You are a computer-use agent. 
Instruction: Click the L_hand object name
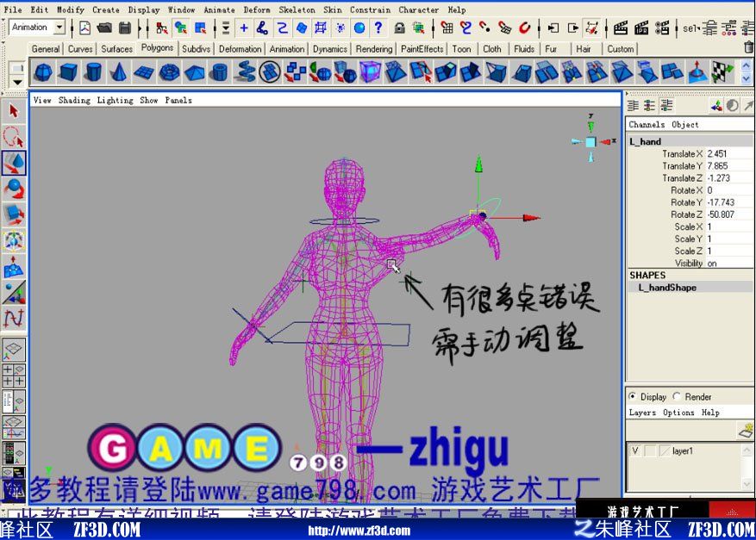click(x=645, y=141)
